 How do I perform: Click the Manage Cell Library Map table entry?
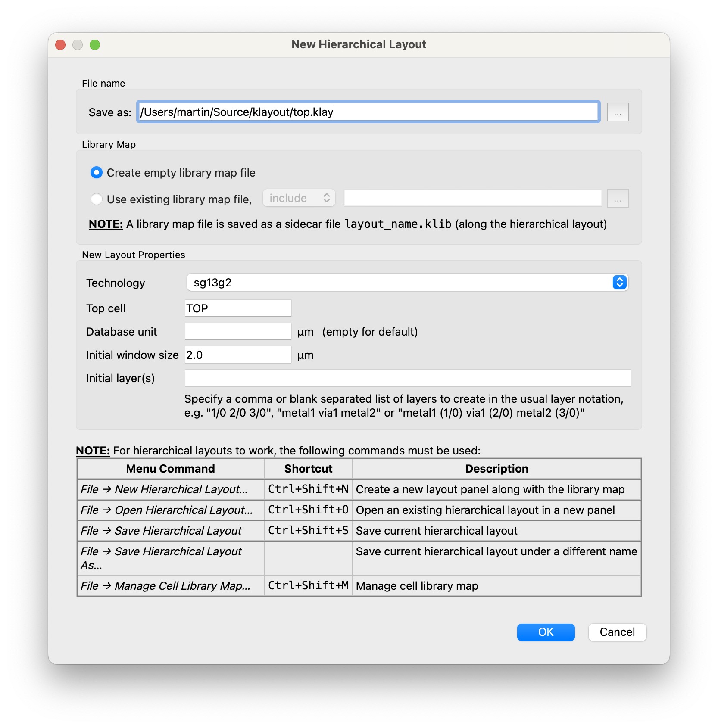click(x=171, y=586)
